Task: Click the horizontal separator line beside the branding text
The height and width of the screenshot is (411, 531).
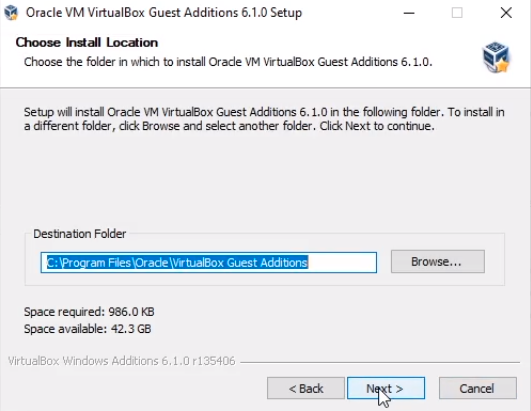Action: (380, 362)
